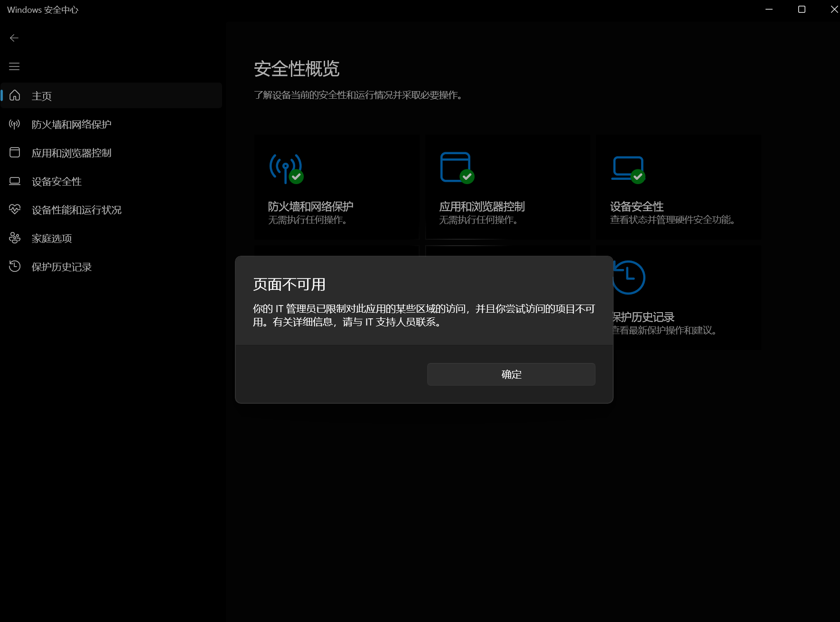Image resolution: width=840 pixels, height=622 pixels.
Task: Click the Windows 安全中心 window title
Action: 43,10
